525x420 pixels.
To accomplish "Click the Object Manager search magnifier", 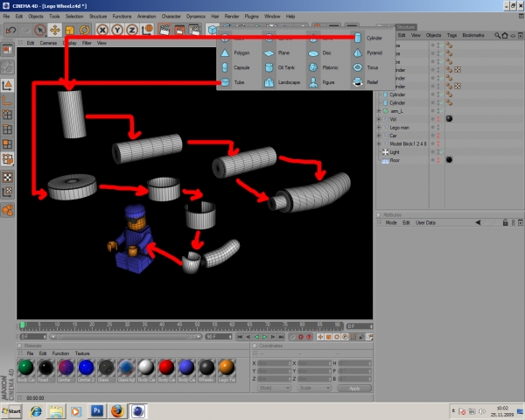I will pyautogui.click(x=497, y=35).
